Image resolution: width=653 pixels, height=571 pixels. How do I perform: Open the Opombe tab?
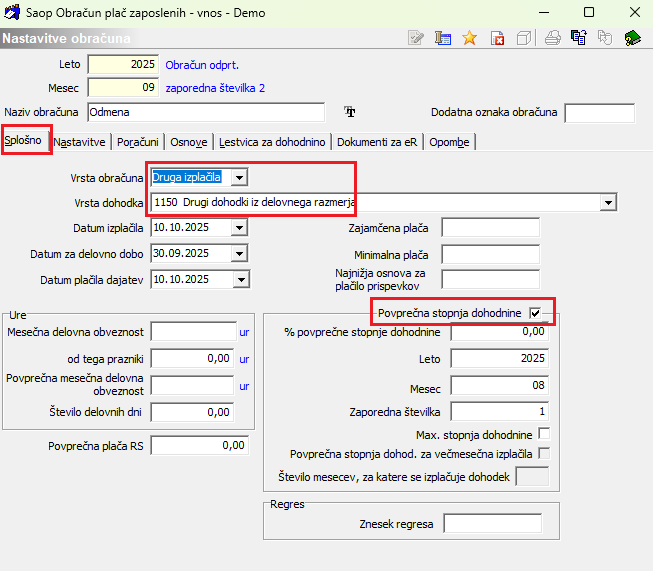point(449,142)
